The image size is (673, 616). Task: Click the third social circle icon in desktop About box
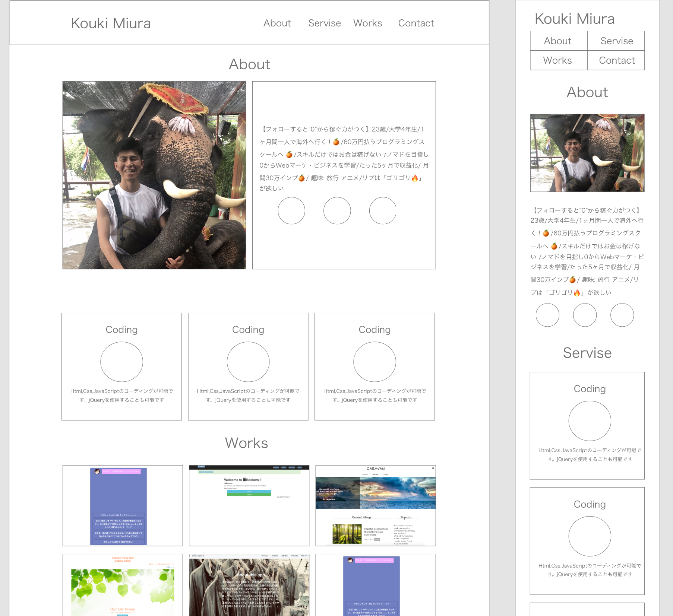382,211
